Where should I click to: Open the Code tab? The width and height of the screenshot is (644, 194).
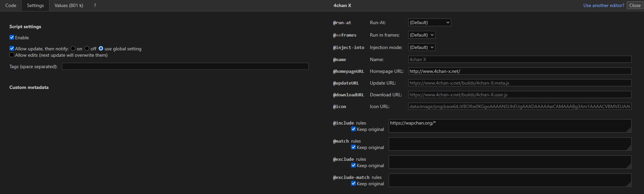click(11, 5)
